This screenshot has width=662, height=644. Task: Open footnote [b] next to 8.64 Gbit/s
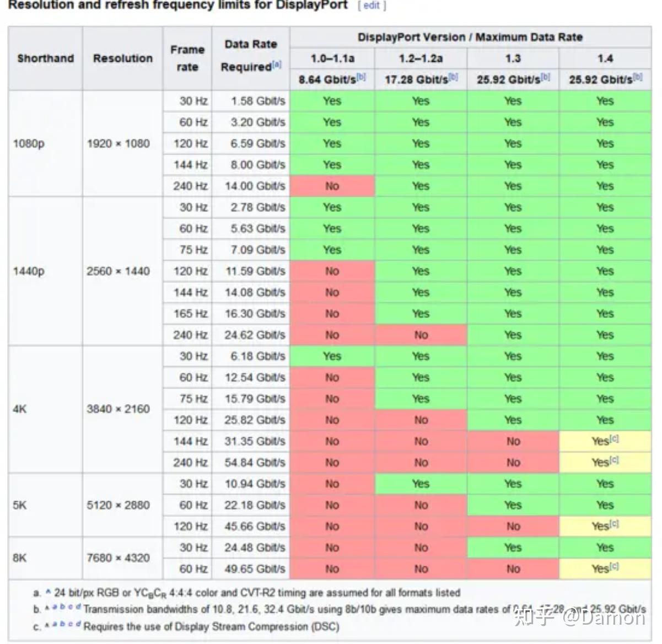[361, 76]
